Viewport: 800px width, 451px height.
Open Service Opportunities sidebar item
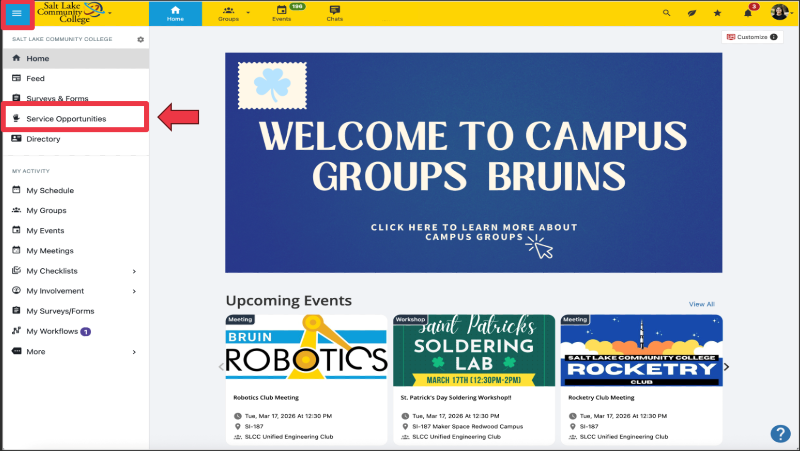[76, 118]
